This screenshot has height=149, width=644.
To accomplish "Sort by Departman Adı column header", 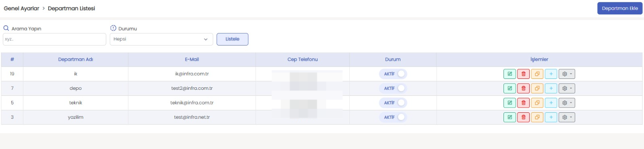I will pos(76,60).
